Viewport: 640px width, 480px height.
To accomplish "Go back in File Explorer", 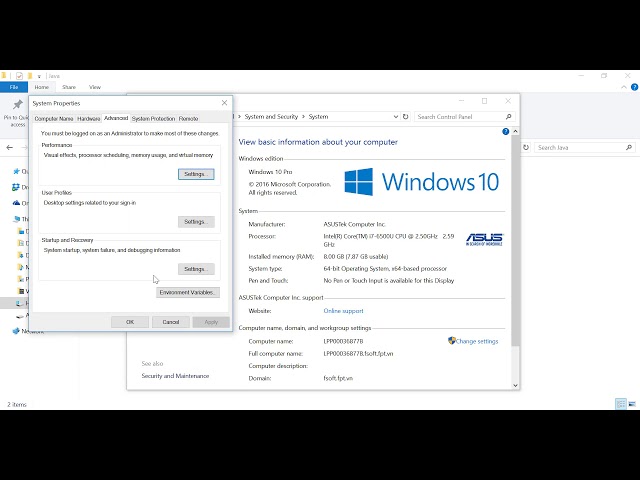I will (10, 148).
